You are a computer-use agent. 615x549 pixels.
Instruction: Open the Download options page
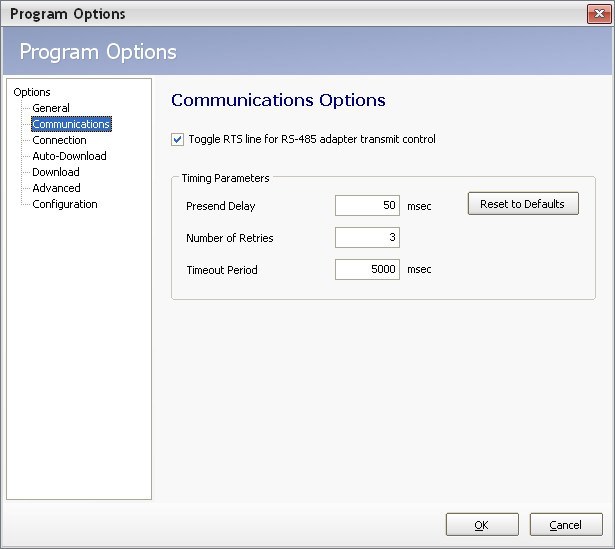pos(56,172)
